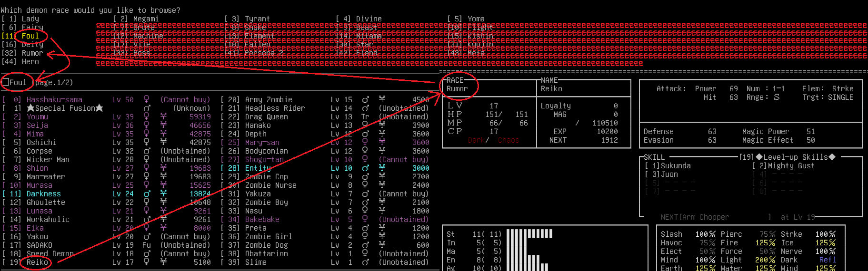The image size is (868, 271).
Task: Select the Bakebake row
Action: tap(325, 220)
